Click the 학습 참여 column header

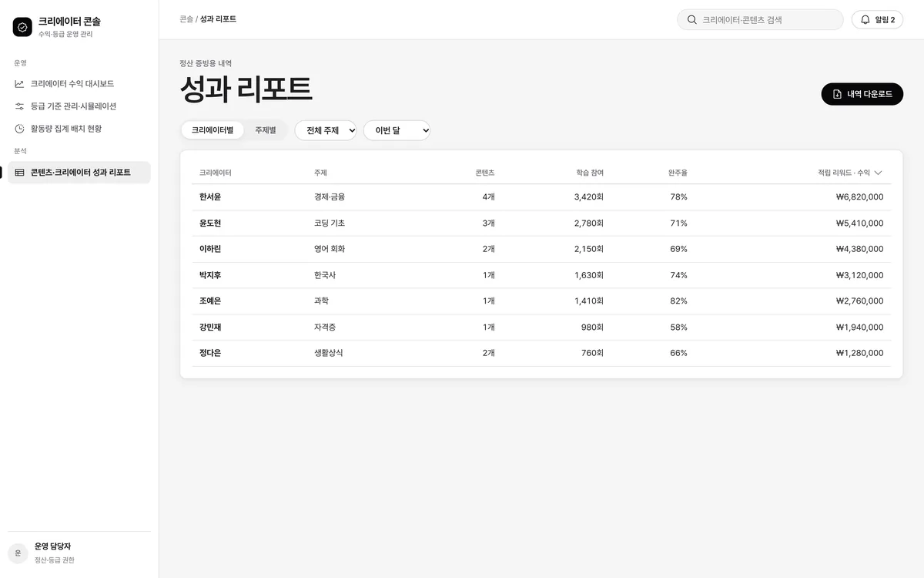pos(590,173)
